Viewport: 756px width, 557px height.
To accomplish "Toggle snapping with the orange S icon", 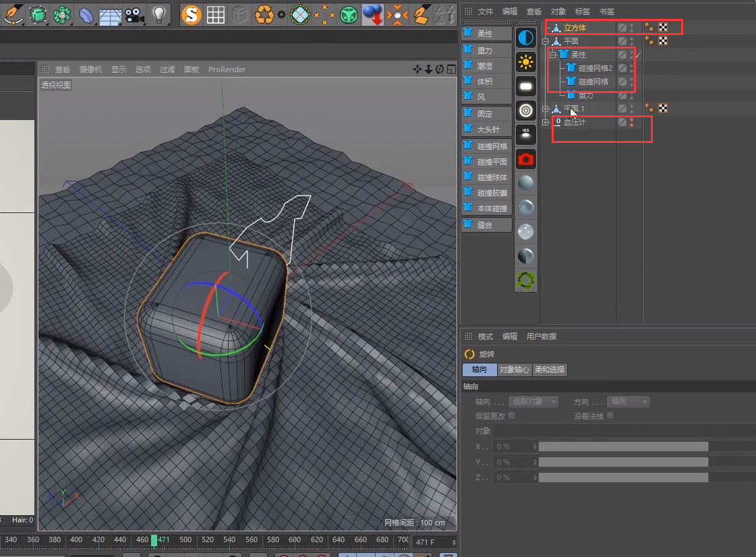I will pos(192,14).
